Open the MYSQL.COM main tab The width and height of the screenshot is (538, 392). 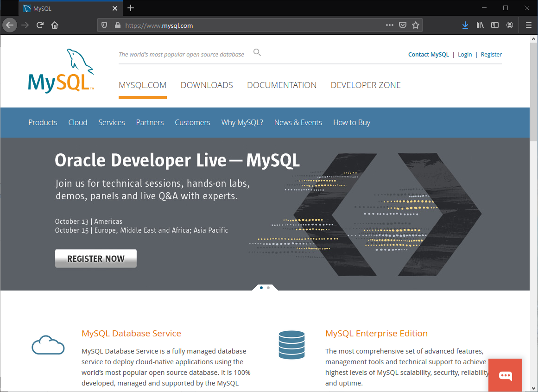pos(142,85)
